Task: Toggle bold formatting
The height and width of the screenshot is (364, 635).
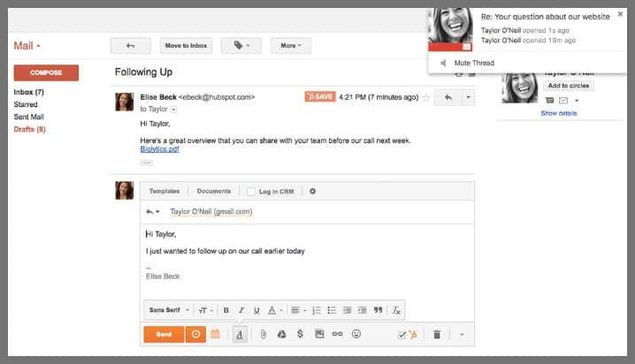Action: (x=226, y=310)
